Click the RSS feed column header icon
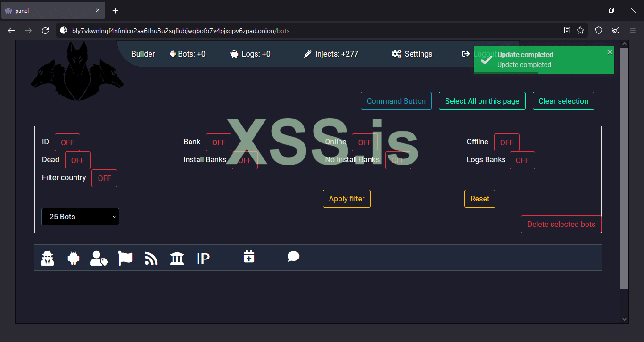The image size is (644, 342). tap(151, 258)
